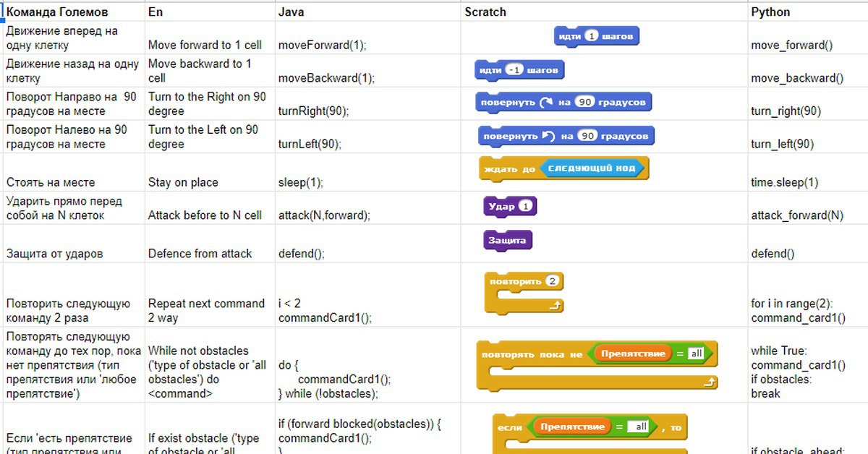This screenshot has width=868, height=454.
Task: Click the 'all' field in 'повторять пока не' block
Action: click(696, 354)
